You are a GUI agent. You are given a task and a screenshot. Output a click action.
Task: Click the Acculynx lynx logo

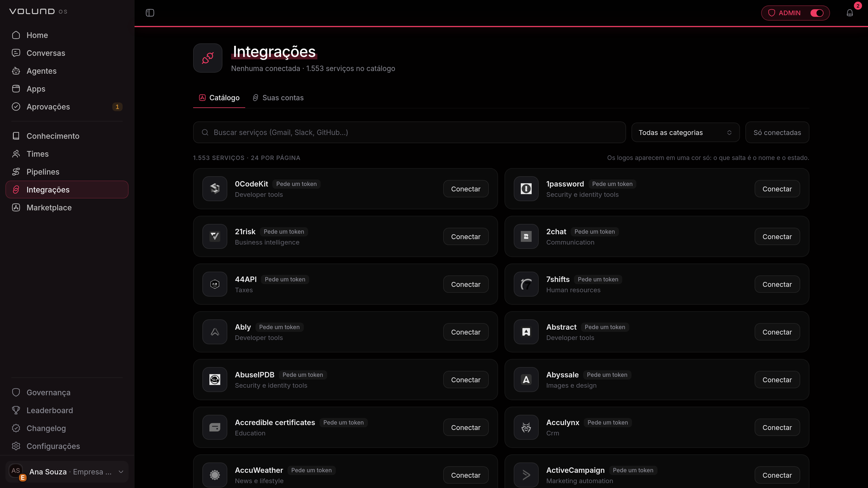click(526, 427)
